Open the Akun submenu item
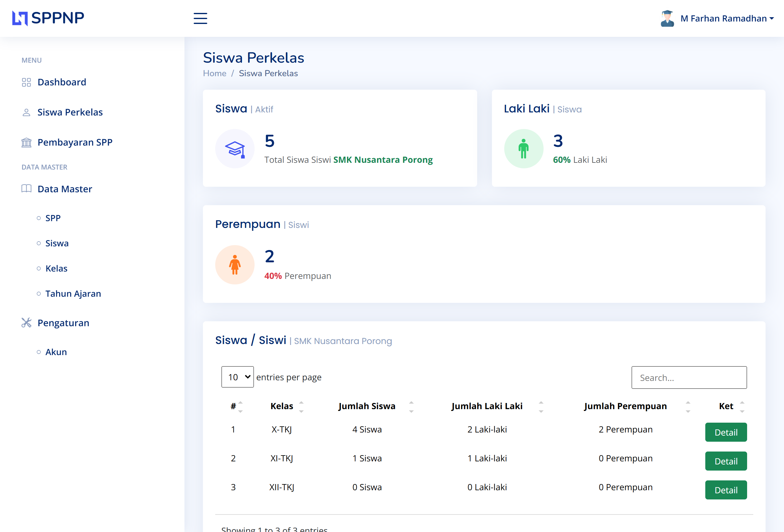The height and width of the screenshot is (532, 784). [56, 352]
